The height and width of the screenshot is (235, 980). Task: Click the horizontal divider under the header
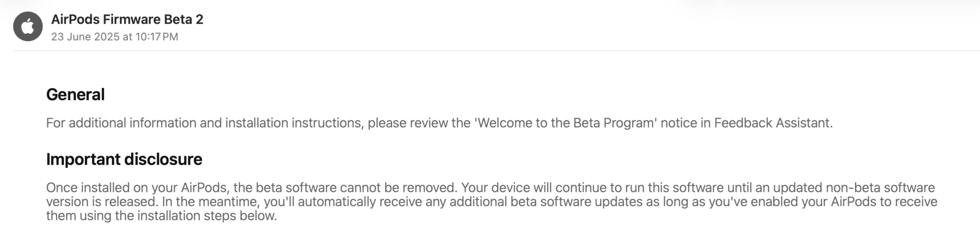point(490,51)
